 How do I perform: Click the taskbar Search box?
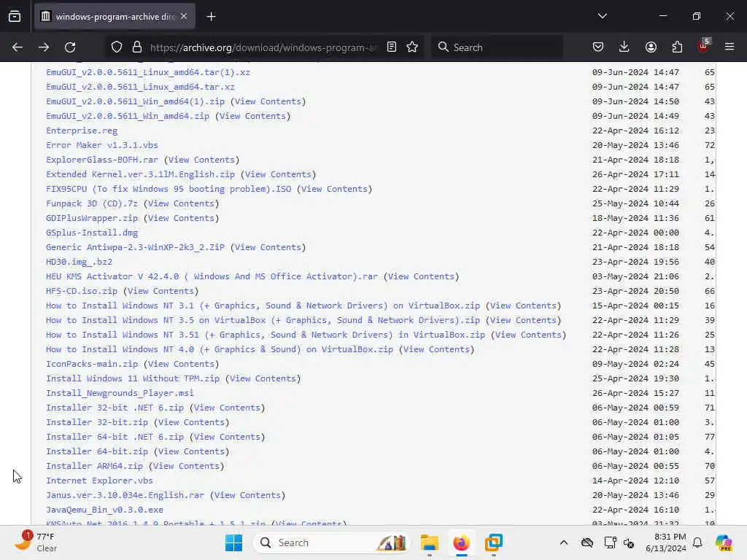coord(331,542)
